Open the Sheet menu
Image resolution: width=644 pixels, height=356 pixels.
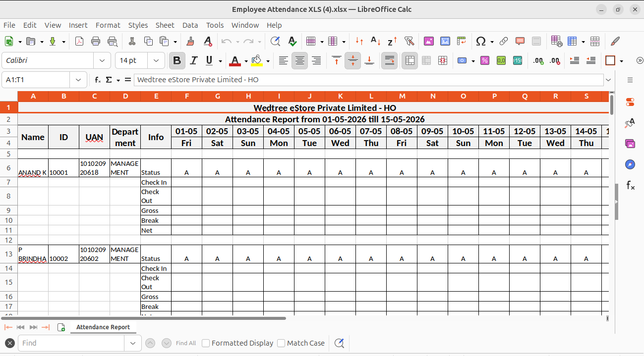click(165, 25)
